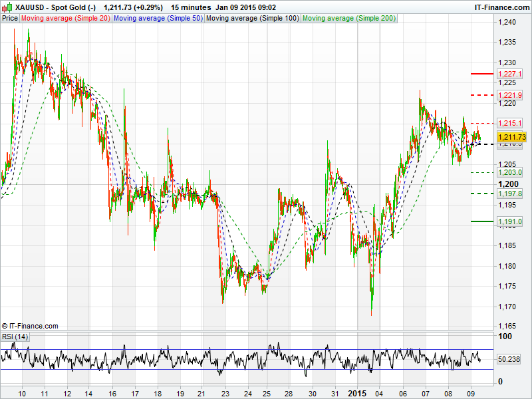The image size is (532, 399).
Task: Click the © IT-Finance.com watermark text
Action: point(30,326)
